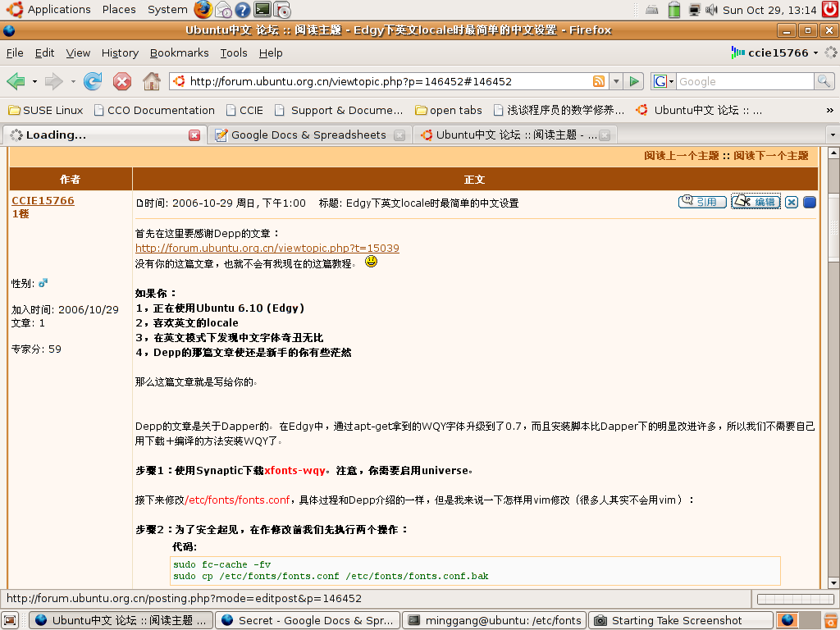Open the list all tabs dropdown

(833, 135)
